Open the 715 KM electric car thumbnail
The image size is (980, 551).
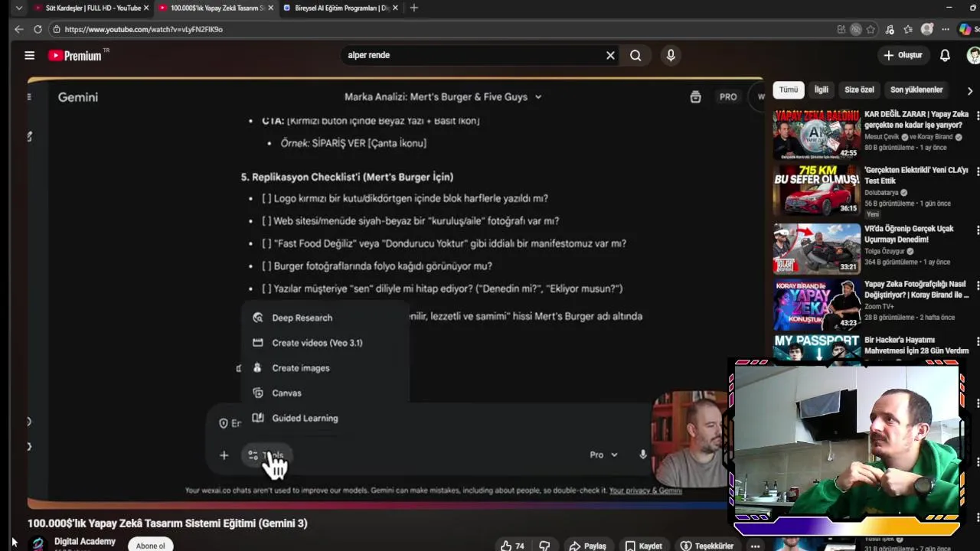click(x=816, y=191)
